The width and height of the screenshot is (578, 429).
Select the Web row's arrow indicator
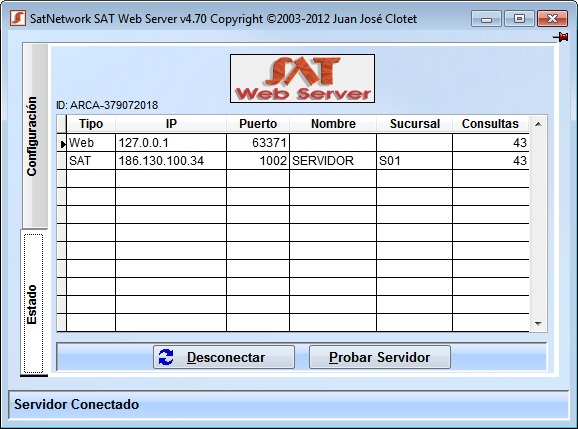[x=62, y=143]
